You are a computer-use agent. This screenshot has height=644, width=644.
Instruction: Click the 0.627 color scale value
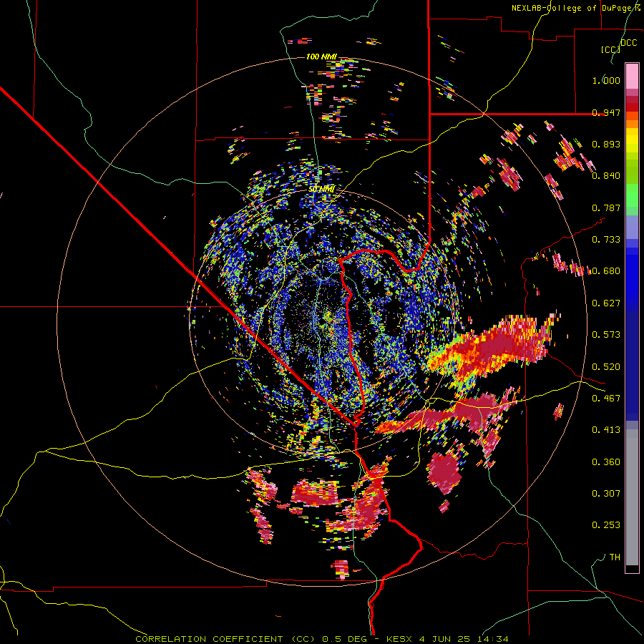click(x=606, y=303)
